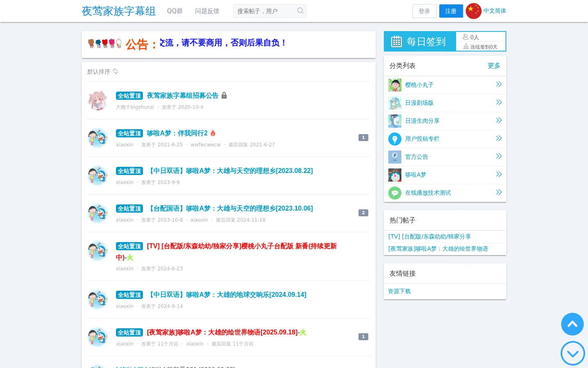
Task: Open the 官方公告 category icon
Action: (395, 157)
